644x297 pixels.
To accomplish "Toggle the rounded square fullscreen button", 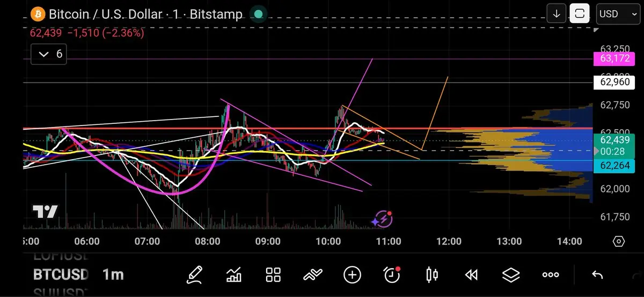I will tap(580, 13).
